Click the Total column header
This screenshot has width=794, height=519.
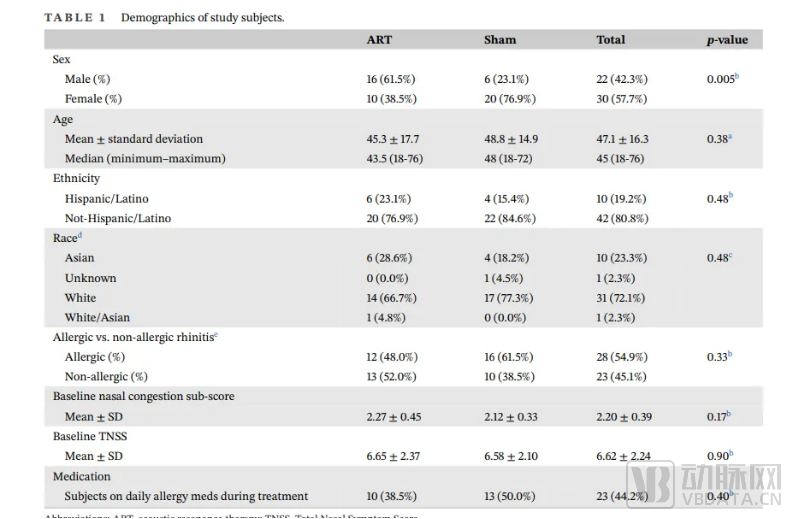(610, 40)
